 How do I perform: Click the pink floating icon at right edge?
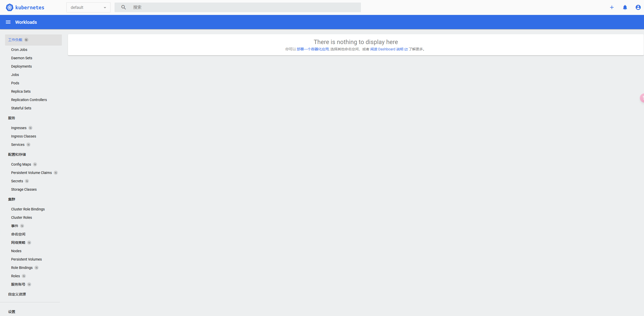point(642,98)
